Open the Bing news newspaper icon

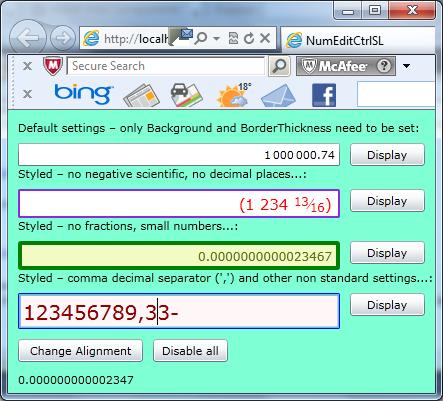(141, 95)
